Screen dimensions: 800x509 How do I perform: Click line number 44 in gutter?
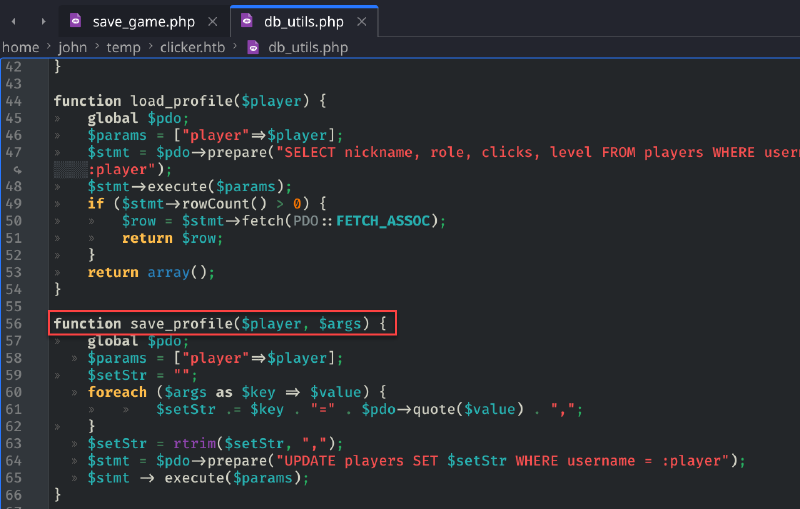pyautogui.click(x=14, y=101)
